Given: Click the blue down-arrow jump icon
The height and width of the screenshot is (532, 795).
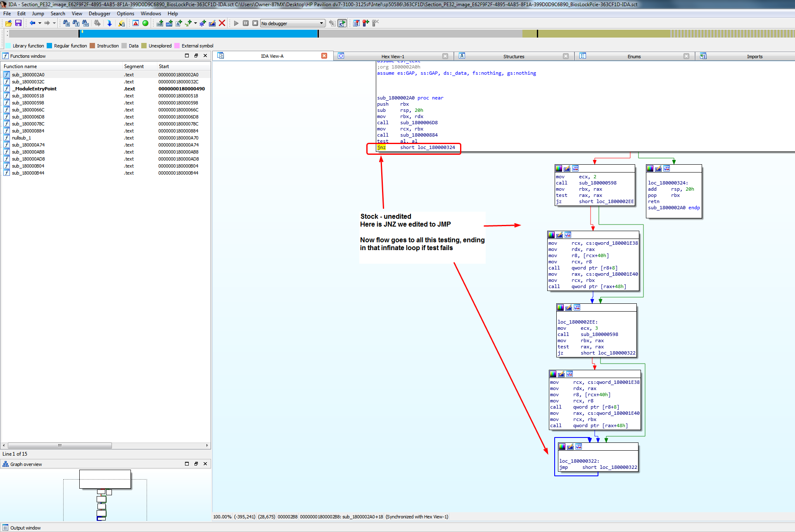Looking at the screenshot, I should coord(109,23).
